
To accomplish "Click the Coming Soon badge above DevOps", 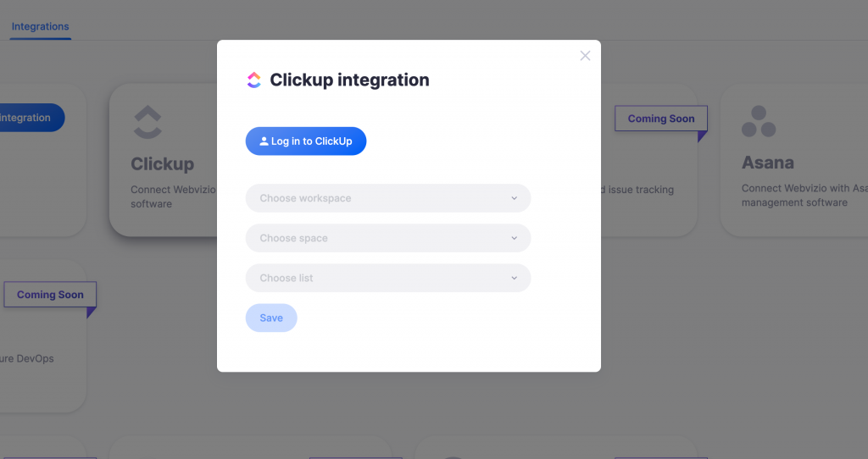I will [50, 295].
